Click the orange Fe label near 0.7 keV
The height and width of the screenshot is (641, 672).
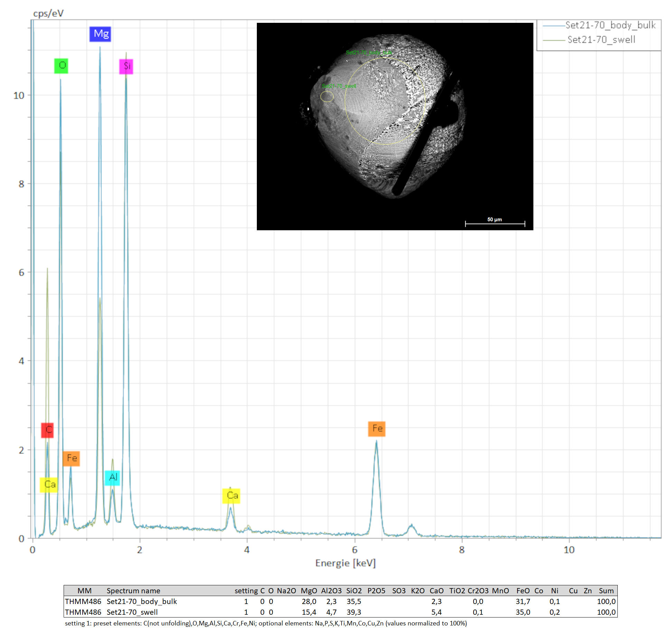click(71, 458)
